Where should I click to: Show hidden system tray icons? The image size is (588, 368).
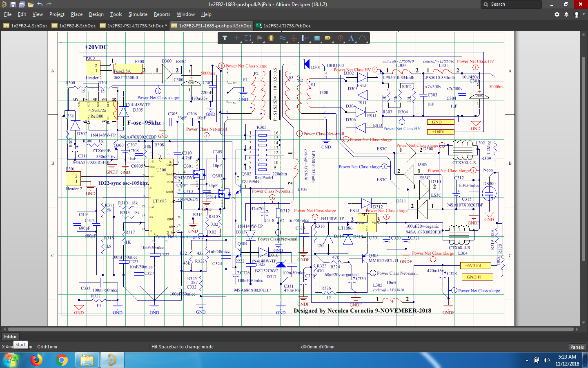(527, 360)
